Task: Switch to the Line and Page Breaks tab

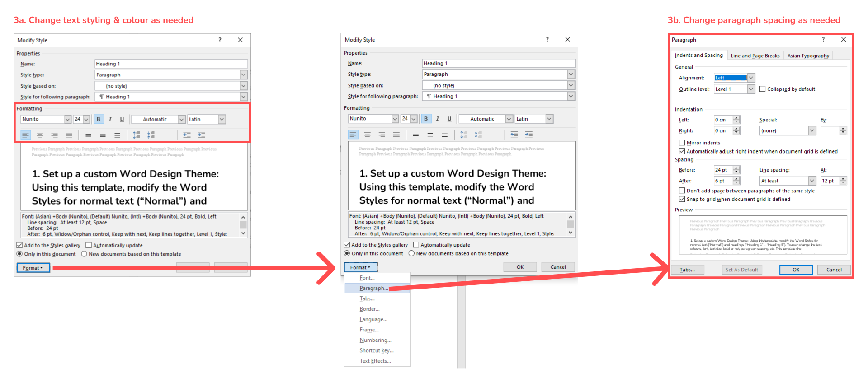Action: [x=755, y=56]
